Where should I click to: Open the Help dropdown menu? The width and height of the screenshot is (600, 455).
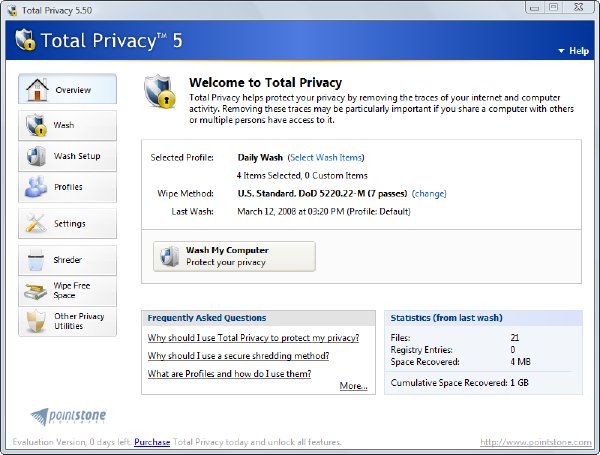pos(574,51)
